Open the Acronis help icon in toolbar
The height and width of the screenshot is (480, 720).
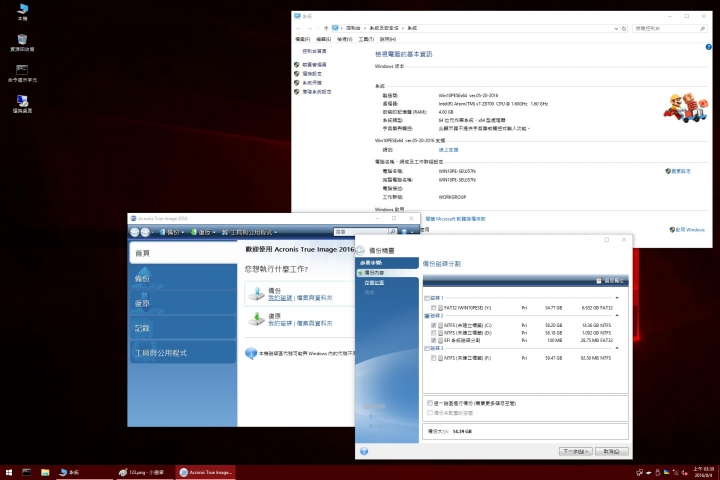(x=404, y=232)
